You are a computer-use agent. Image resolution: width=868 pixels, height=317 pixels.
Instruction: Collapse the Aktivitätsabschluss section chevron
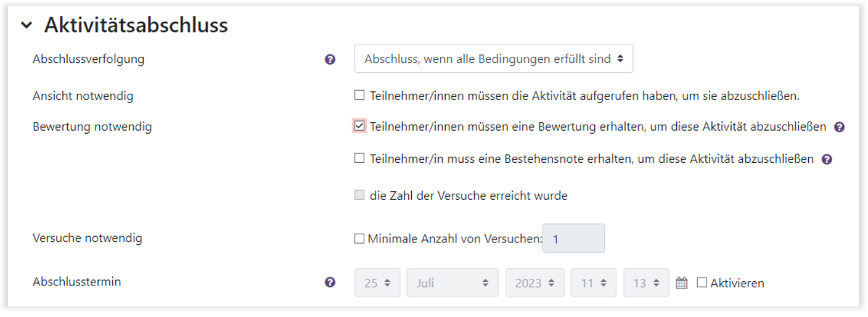click(x=26, y=25)
